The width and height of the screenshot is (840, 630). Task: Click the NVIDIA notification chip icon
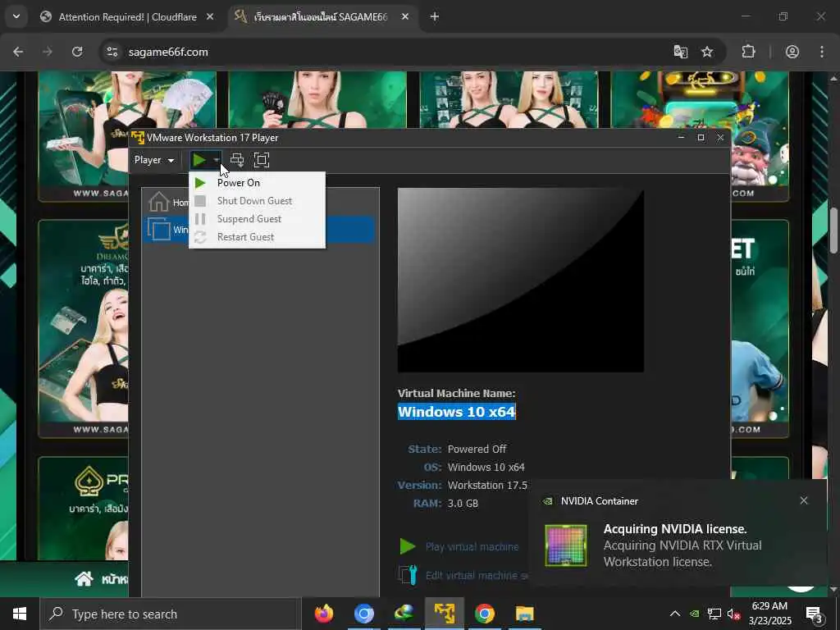pos(566,546)
